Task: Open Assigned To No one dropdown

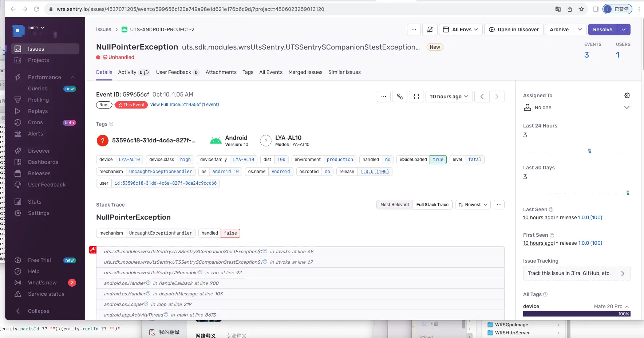Action: [x=576, y=107]
